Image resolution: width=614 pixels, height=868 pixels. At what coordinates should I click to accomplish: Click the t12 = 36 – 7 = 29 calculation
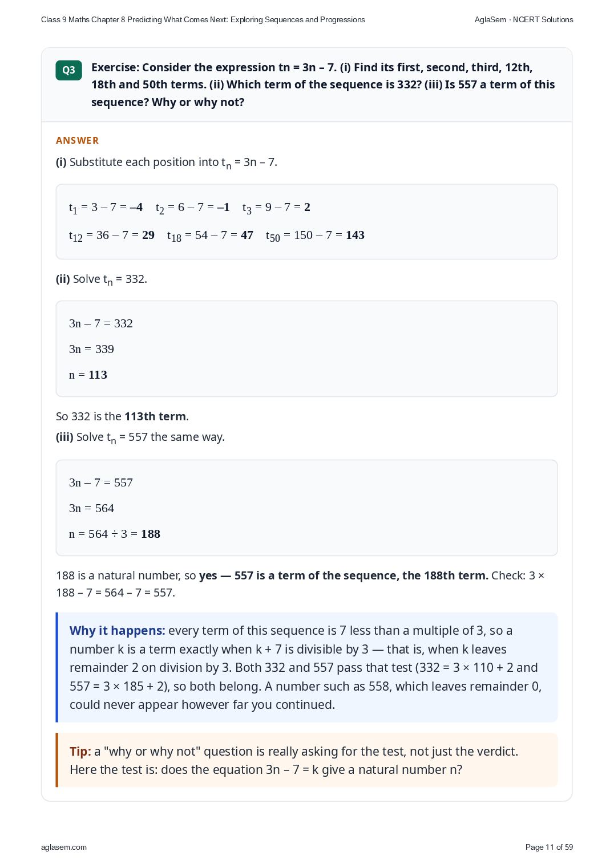[112, 236]
